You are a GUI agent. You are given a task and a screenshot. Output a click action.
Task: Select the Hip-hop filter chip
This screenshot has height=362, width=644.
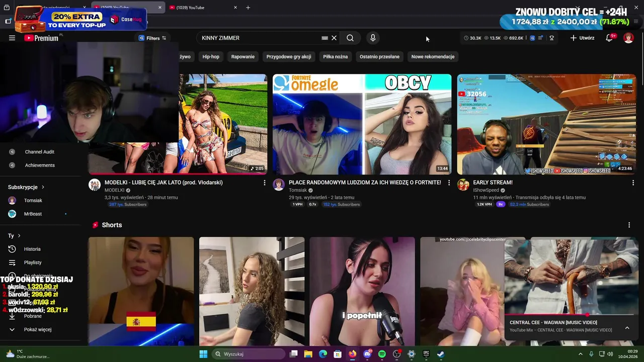211,57
